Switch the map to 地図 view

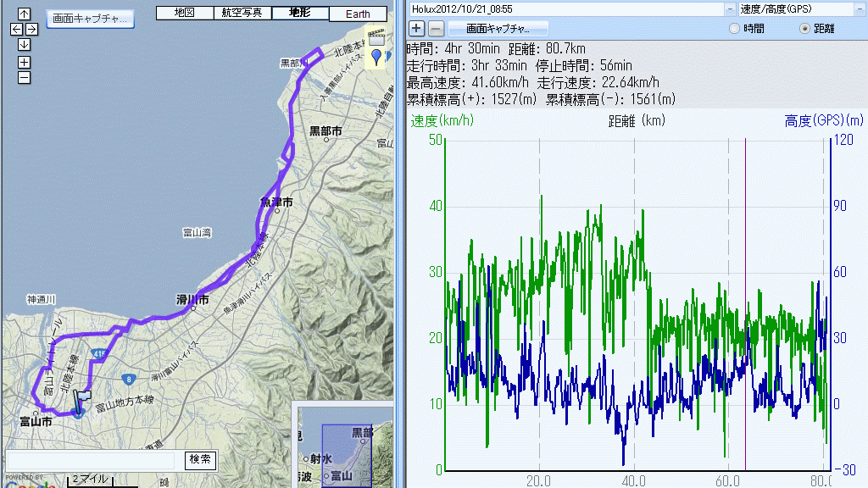[x=184, y=14]
